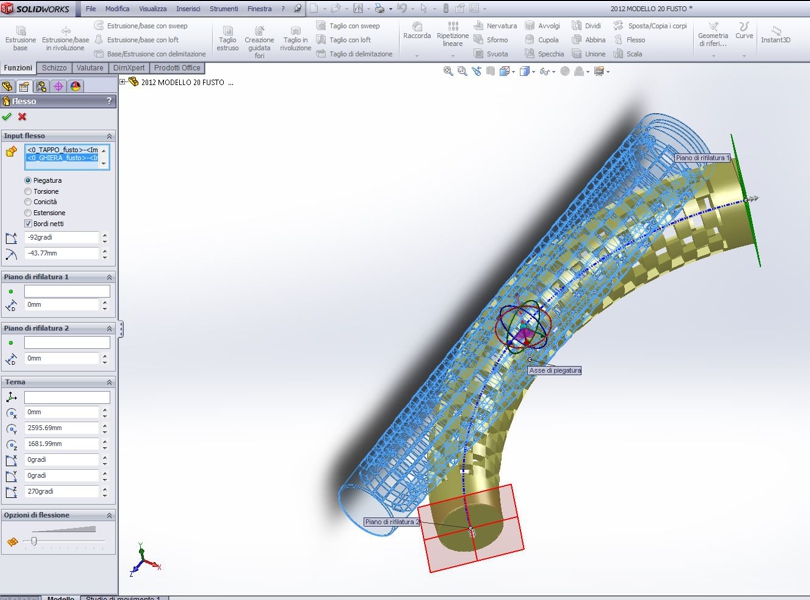Adjust the flex accuracy slider
This screenshot has height=600, width=810.
34,541
